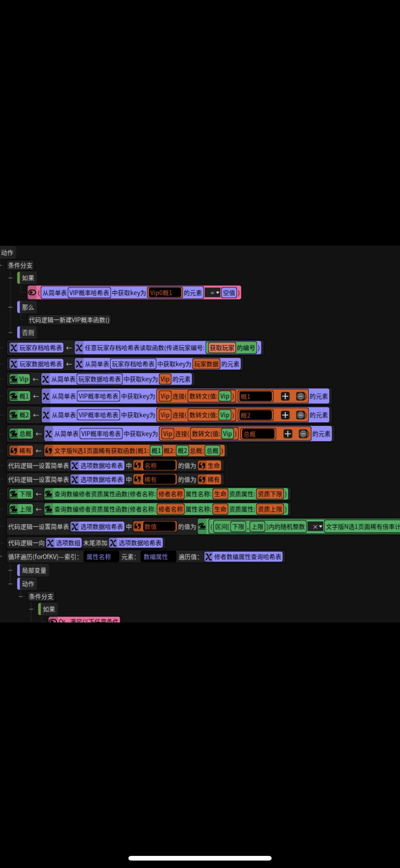Click the variable icon beside 玩家存档哈希表 assignment
Screen dimensions: 400x868
(14, 348)
